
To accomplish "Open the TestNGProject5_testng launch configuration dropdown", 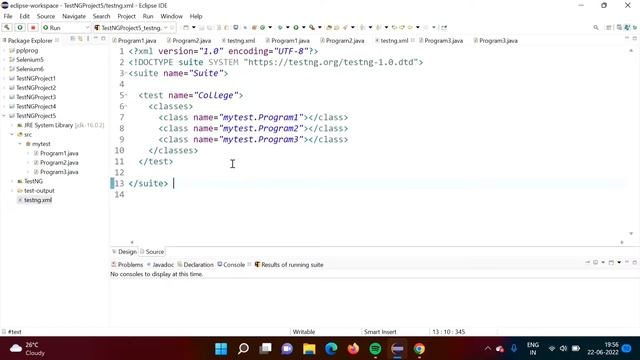I will (x=166, y=27).
